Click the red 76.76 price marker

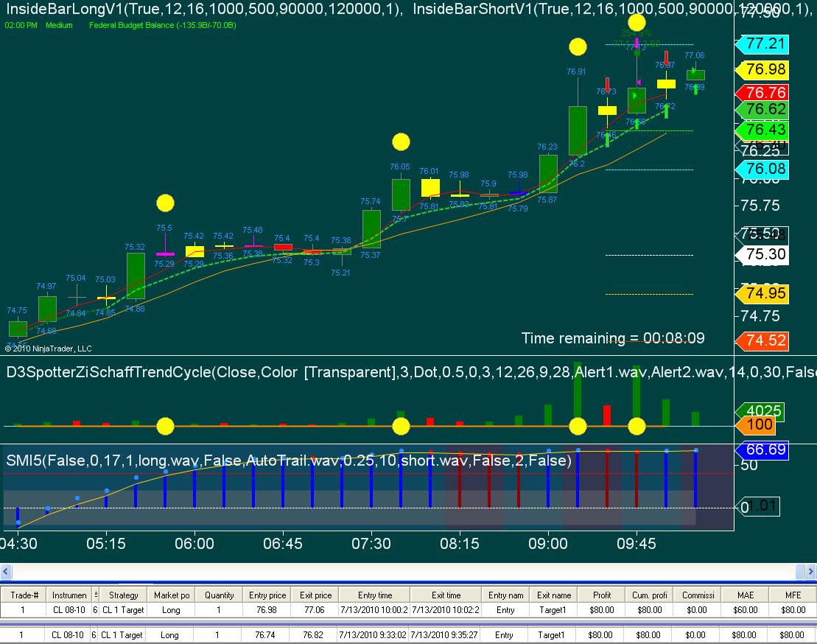coord(762,93)
